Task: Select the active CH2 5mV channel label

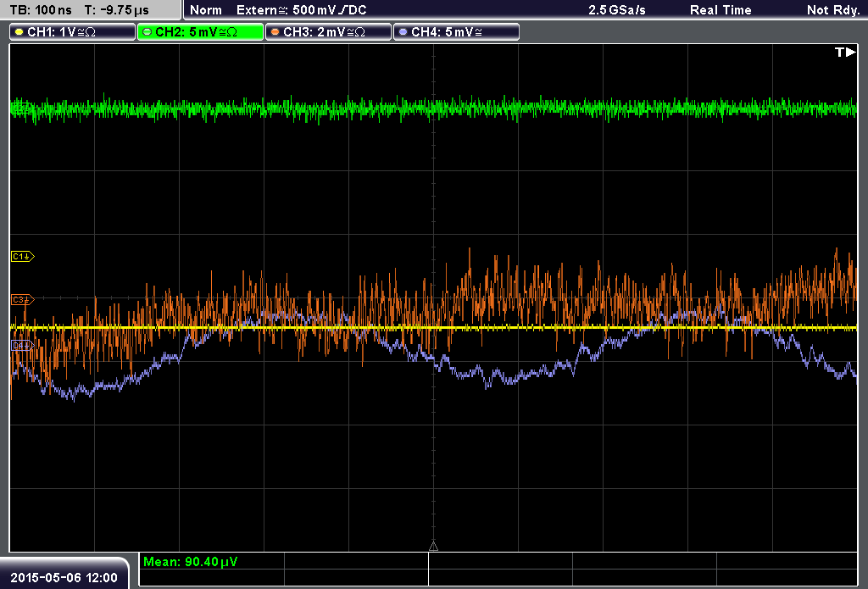Action: click(200, 32)
